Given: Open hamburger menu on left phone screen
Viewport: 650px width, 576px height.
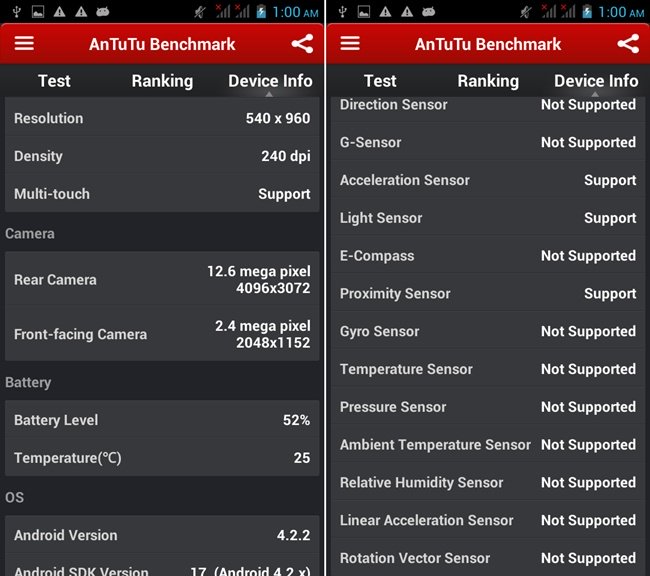Looking at the screenshot, I should (24, 44).
